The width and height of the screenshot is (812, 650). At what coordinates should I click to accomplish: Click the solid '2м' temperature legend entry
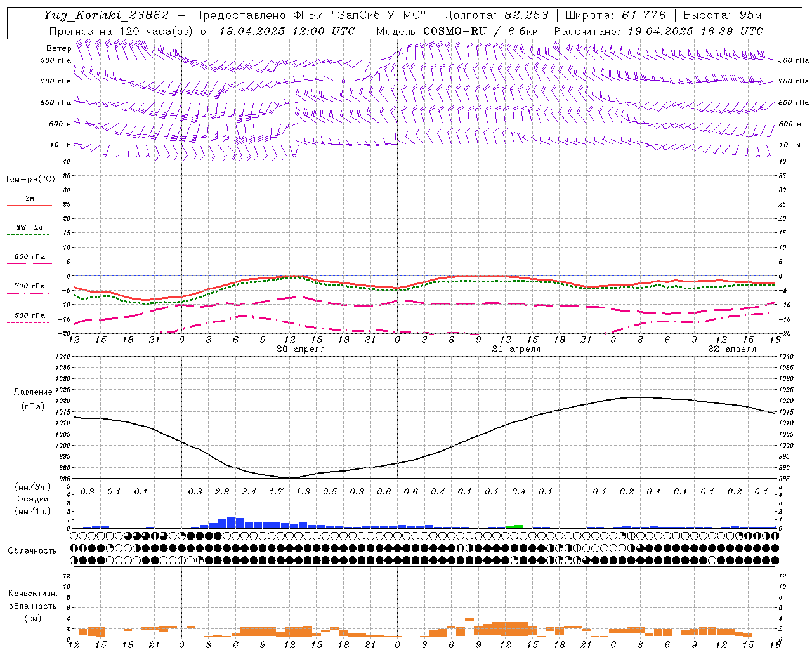(x=29, y=200)
